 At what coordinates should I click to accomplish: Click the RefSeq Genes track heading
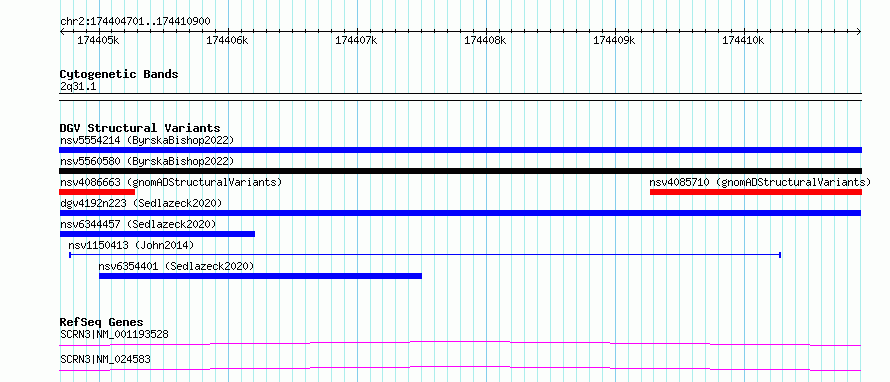[101, 322]
